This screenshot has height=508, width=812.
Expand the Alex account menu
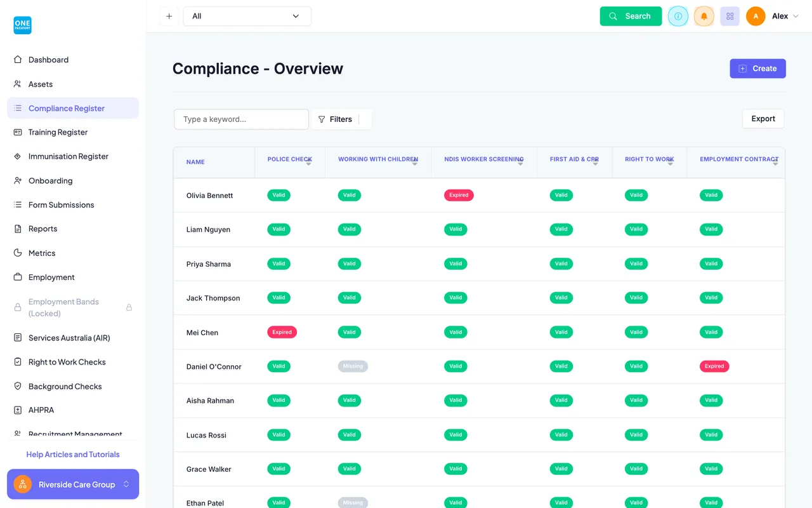click(785, 17)
